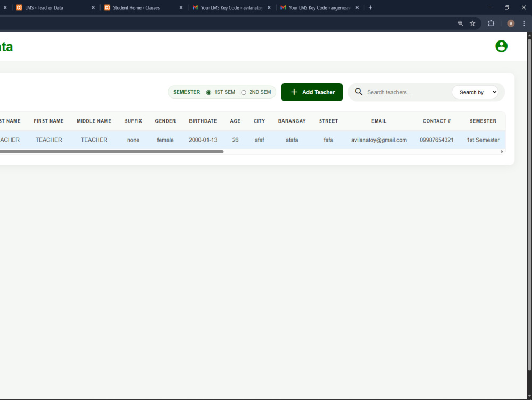Click the SUFFIX column header
Image resolution: width=532 pixels, height=400 pixels.
pos(134,121)
